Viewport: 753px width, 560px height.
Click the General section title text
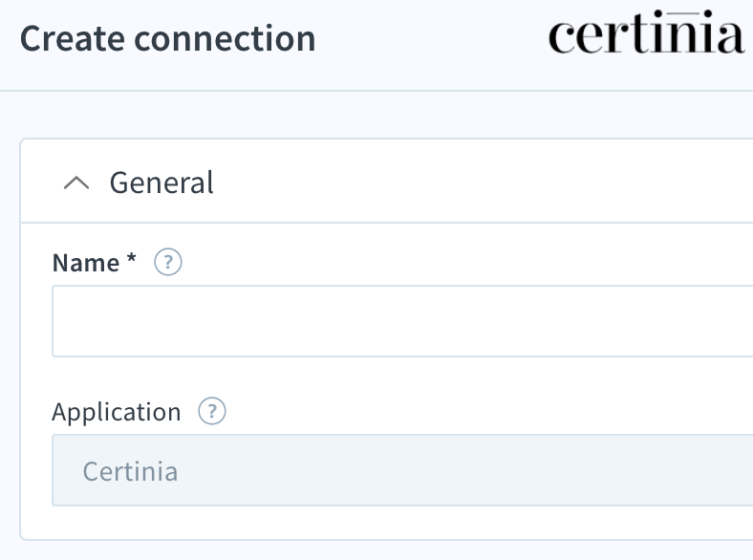coord(161,183)
